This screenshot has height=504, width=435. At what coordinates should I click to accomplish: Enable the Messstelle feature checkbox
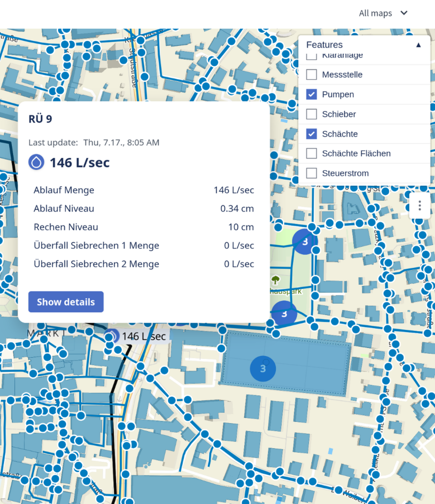(x=311, y=74)
